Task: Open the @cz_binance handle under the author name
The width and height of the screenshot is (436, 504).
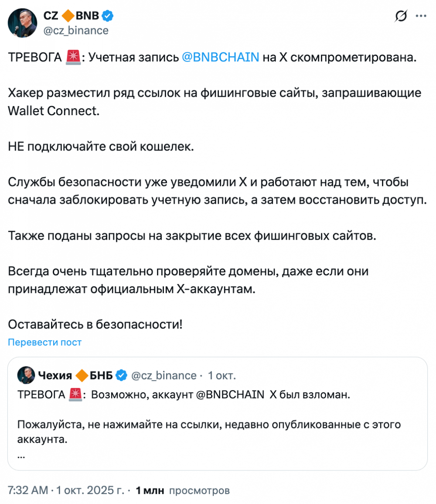Action: 76,30
